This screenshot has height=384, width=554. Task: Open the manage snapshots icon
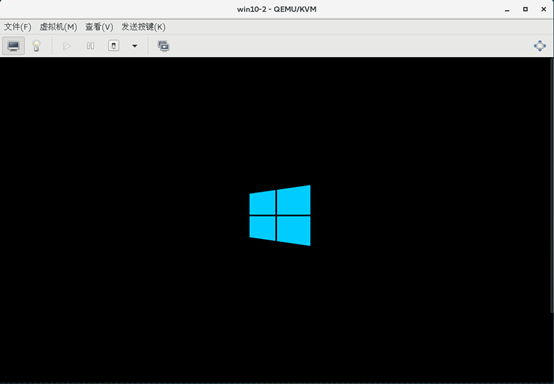click(x=164, y=46)
